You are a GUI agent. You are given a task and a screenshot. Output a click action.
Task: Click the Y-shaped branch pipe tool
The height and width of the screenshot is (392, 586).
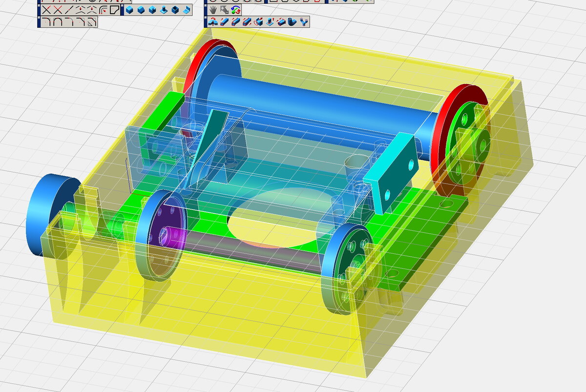coord(304,21)
